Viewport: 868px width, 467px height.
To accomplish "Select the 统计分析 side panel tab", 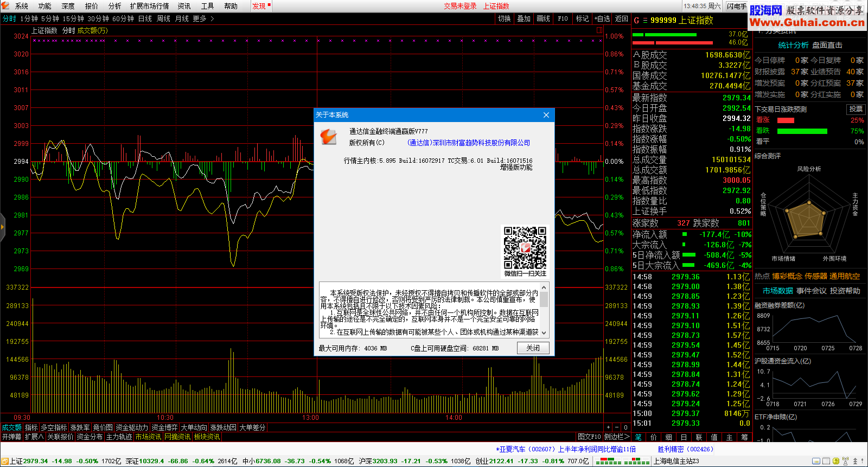I will tap(793, 45).
